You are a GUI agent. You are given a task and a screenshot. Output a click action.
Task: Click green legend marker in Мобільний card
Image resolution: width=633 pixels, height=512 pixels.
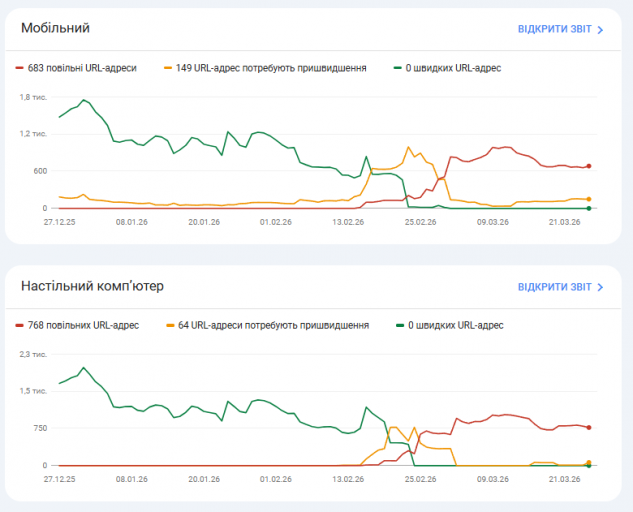398,68
